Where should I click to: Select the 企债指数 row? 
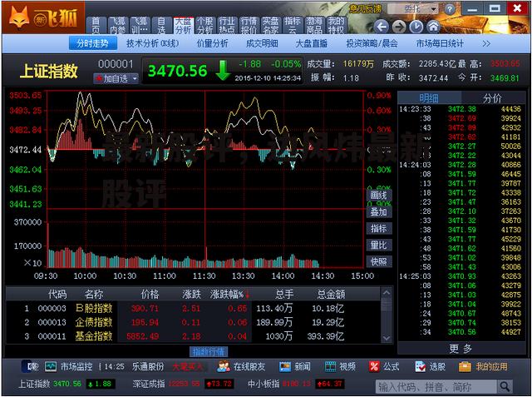click(x=194, y=322)
